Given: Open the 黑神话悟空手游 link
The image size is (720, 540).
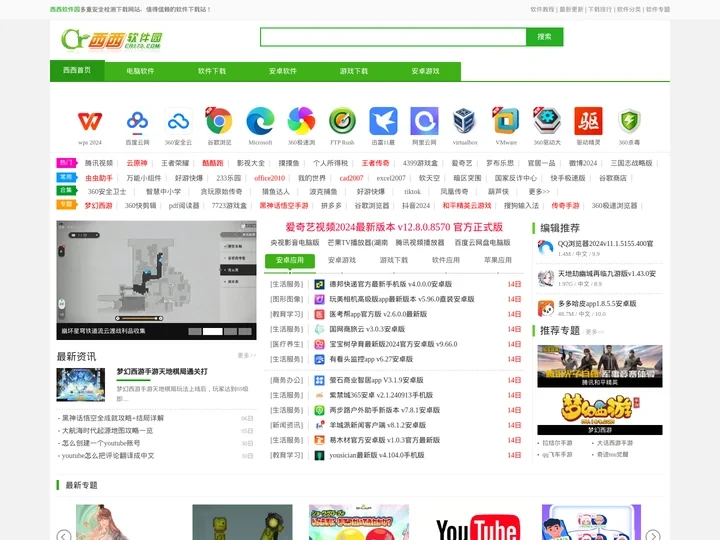Looking at the screenshot, I should click(x=284, y=206).
